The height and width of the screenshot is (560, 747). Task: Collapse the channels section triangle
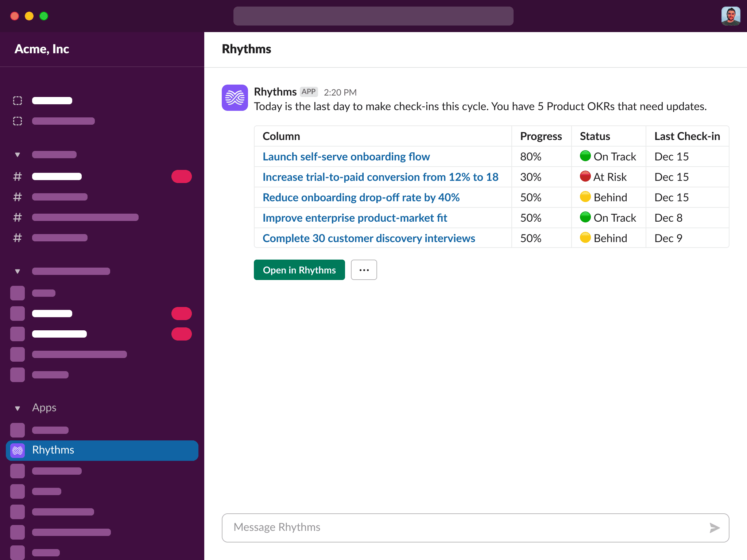click(18, 155)
